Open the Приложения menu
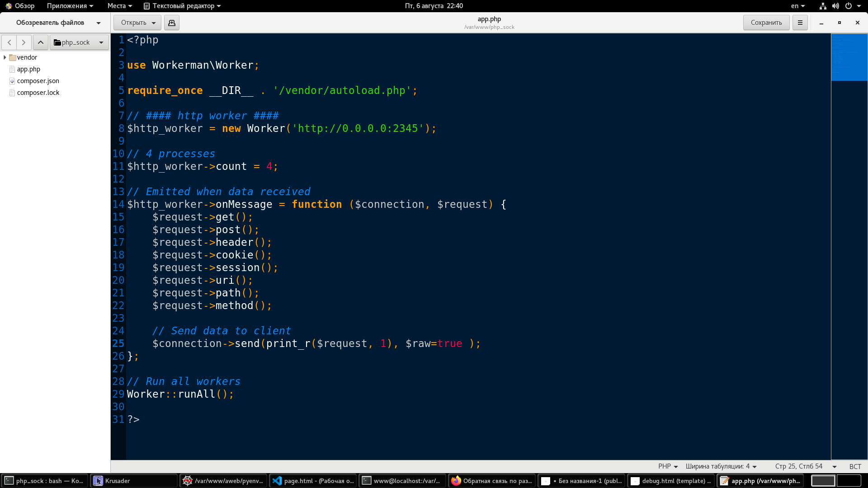This screenshot has width=868, height=488. pyautogui.click(x=70, y=6)
